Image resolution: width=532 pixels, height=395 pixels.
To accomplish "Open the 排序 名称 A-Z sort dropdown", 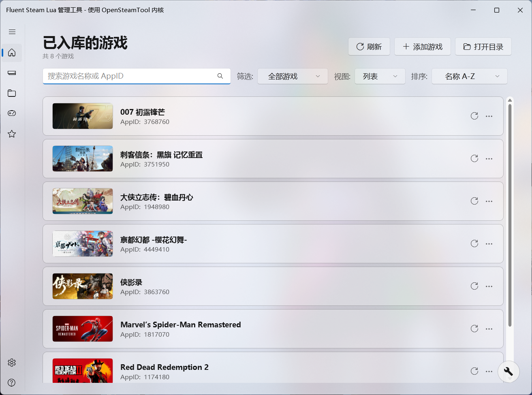I will (469, 76).
